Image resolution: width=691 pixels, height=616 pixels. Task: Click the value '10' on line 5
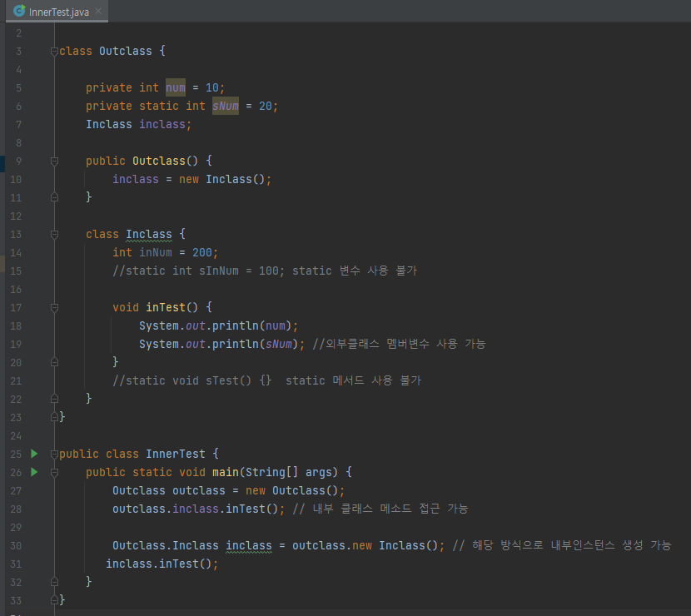[212, 87]
